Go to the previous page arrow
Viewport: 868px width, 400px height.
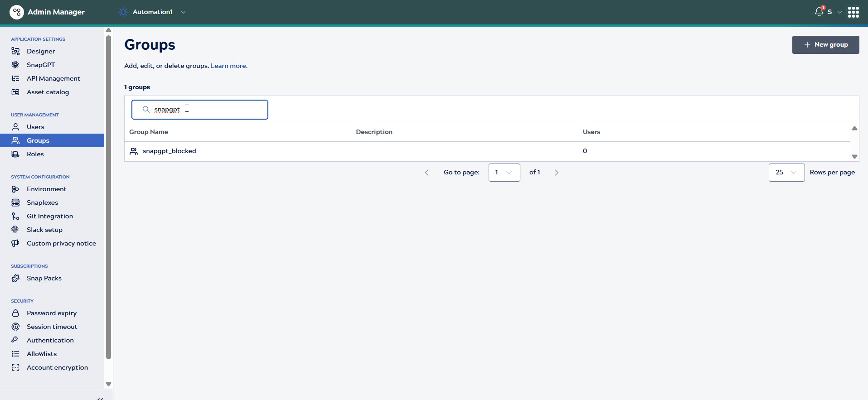pyautogui.click(x=427, y=173)
